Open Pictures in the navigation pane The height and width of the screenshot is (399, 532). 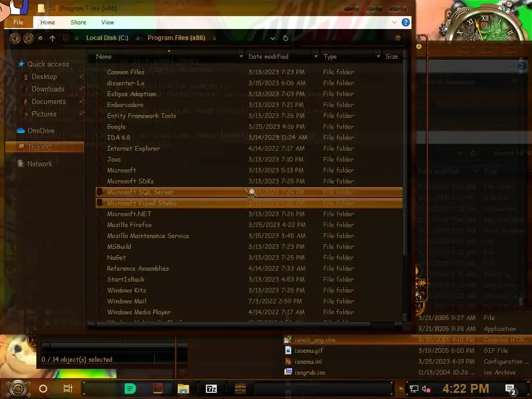(44, 114)
